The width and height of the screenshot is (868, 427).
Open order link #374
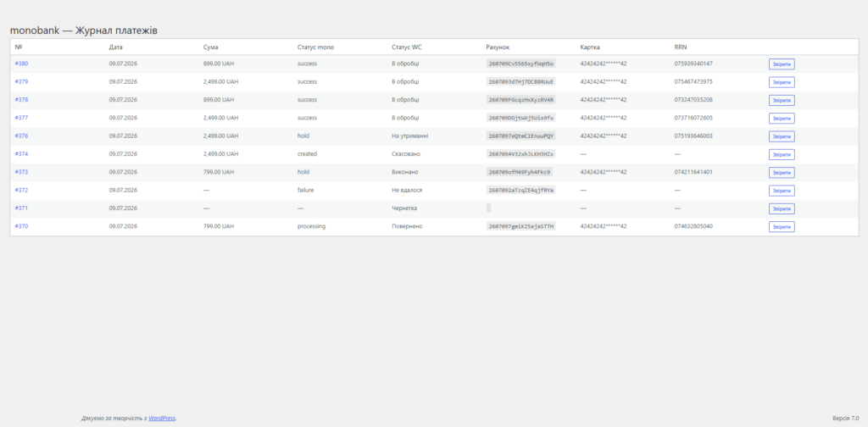coord(21,153)
